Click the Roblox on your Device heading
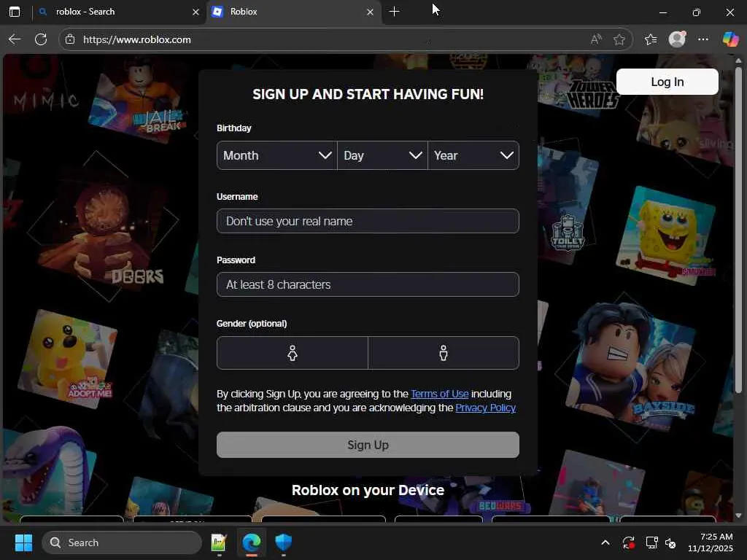Image resolution: width=747 pixels, height=560 pixels. tap(368, 490)
